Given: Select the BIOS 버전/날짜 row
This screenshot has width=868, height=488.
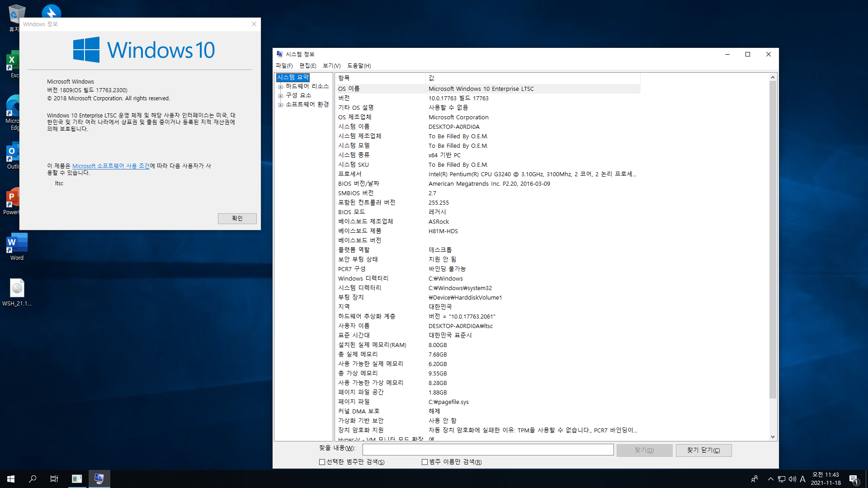Looking at the screenshot, I should pos(488,184).
